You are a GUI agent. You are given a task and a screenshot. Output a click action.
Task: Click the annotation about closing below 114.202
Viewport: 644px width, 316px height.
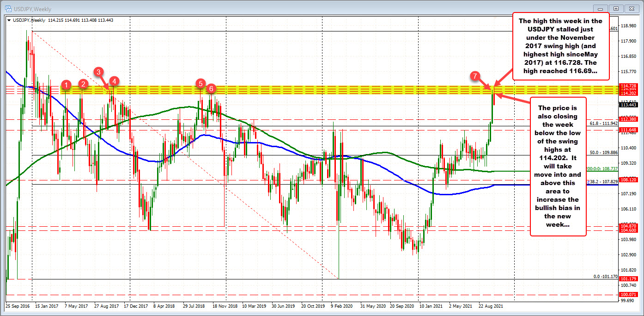point(558,167)
